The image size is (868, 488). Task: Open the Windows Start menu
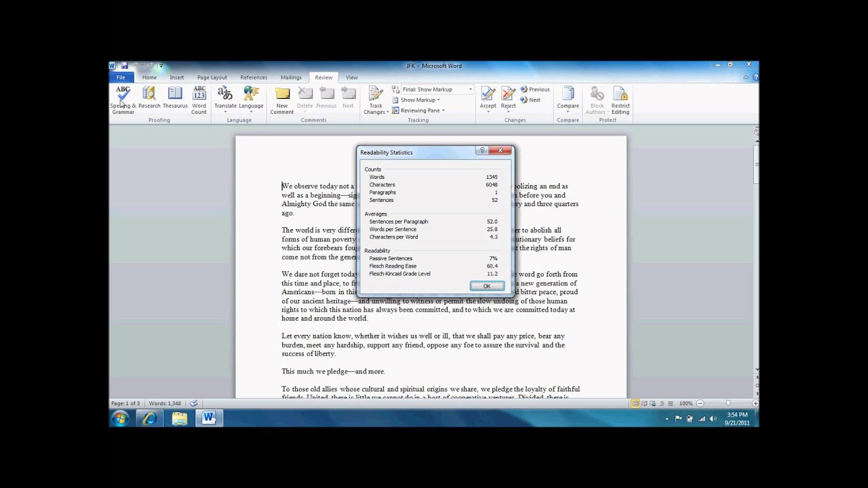click(x=120, y=419)
